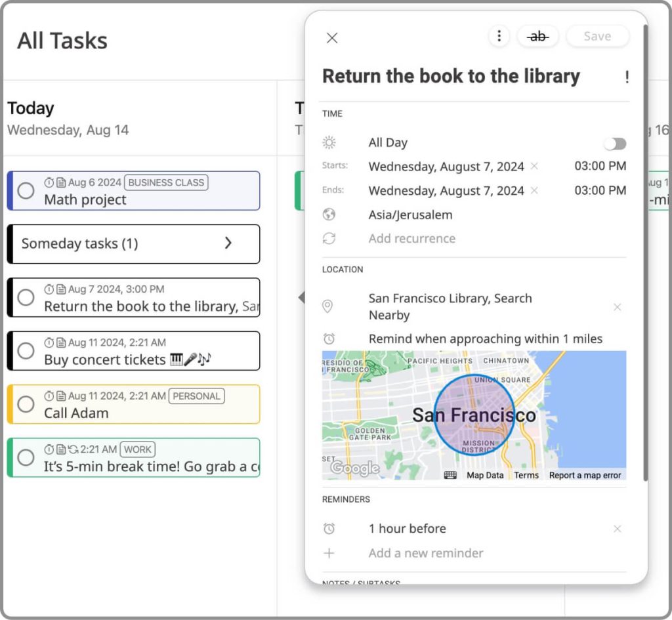Clear the end date with its X
This screenshot has width=672, height=620.
tap(534, 190)
